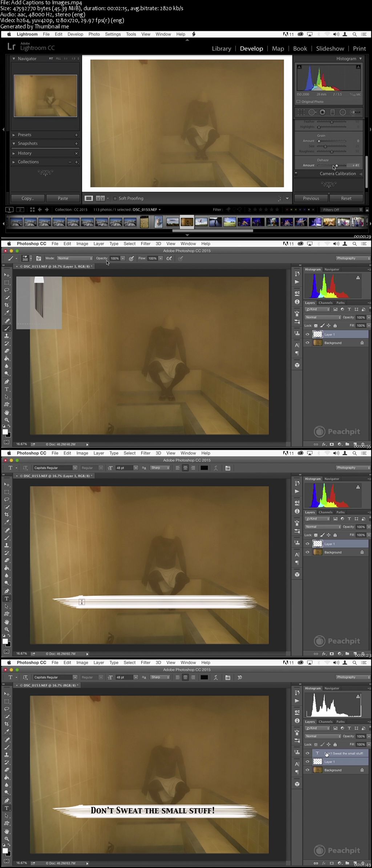372x868 pixels.
Task: Expand the Collections panel
Action: 14,162
